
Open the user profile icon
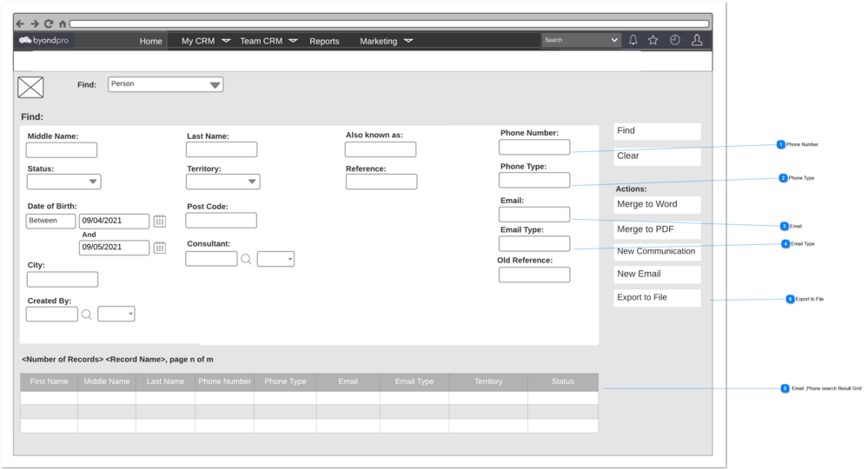[697, 40]
